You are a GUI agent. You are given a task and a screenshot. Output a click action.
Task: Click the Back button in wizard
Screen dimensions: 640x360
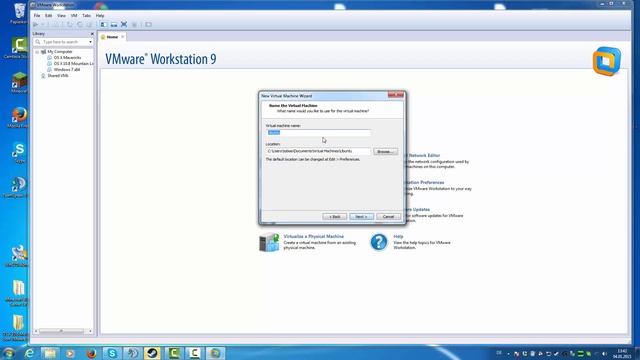tap(335, 216)
